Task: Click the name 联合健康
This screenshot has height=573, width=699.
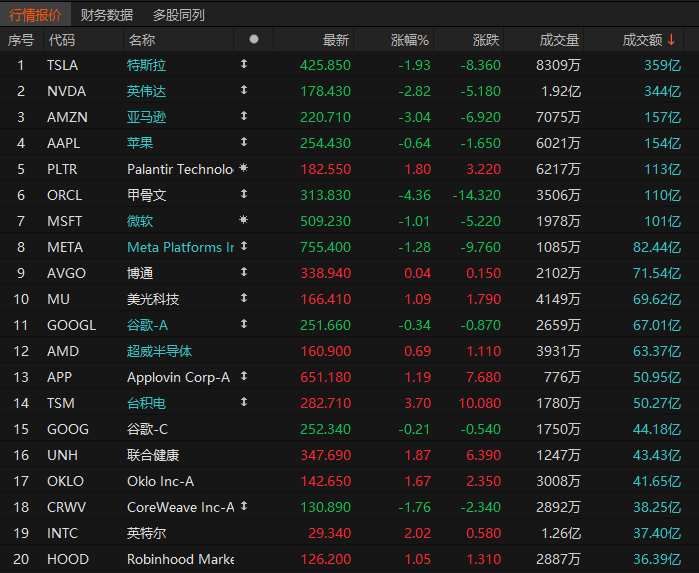Action: tap(153, 455)
